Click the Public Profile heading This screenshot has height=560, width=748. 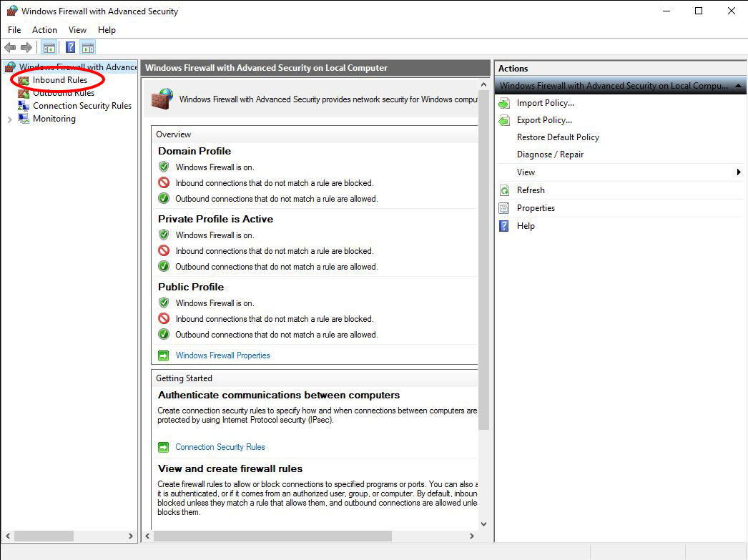click(191, 288)
